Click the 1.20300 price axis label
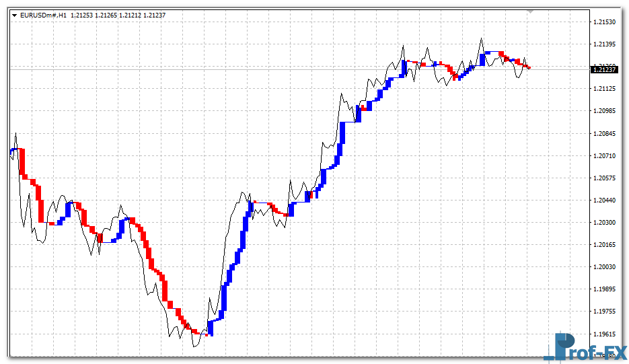This screenshot has height=364, width=629. coord(603,222)
